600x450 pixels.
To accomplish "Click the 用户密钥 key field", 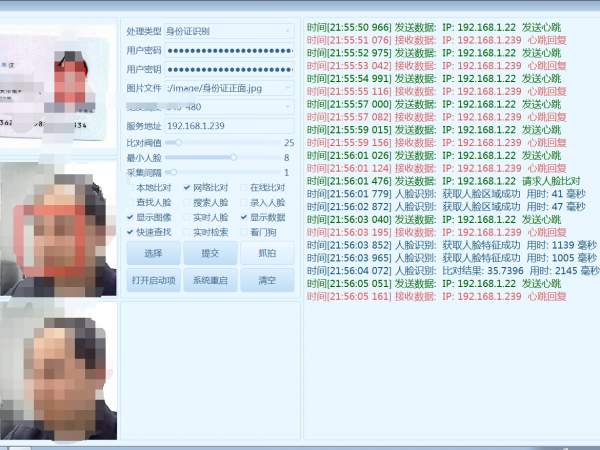I will tap(229, 69).
